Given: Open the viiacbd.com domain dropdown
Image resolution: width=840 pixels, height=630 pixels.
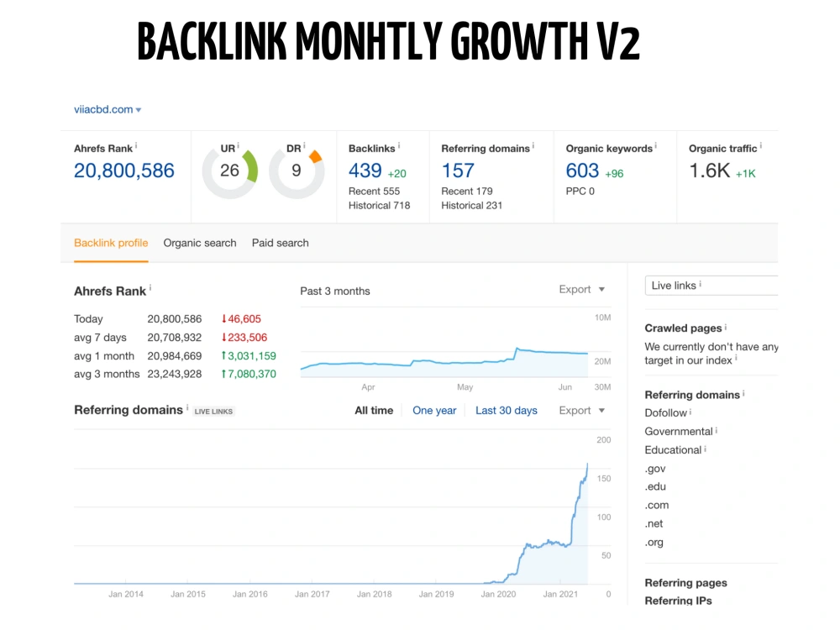Looking at the screenshot, I should click(108, 109).
